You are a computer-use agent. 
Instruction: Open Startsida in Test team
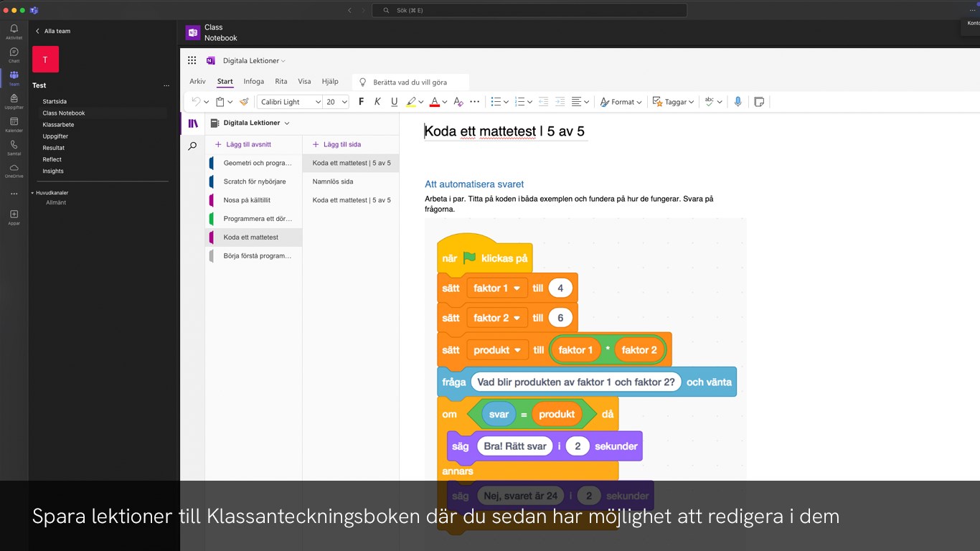pyautogui.click(x=55, y=102)
